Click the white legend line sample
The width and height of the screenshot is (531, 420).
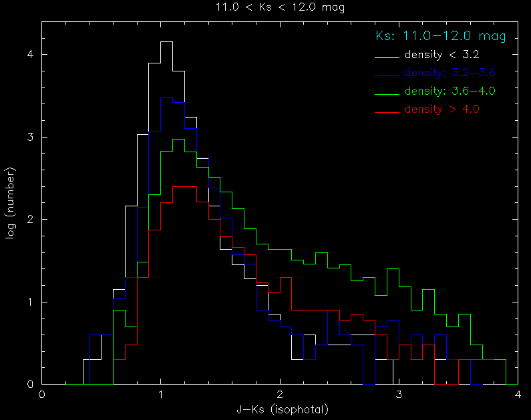[x=387, y=54]
